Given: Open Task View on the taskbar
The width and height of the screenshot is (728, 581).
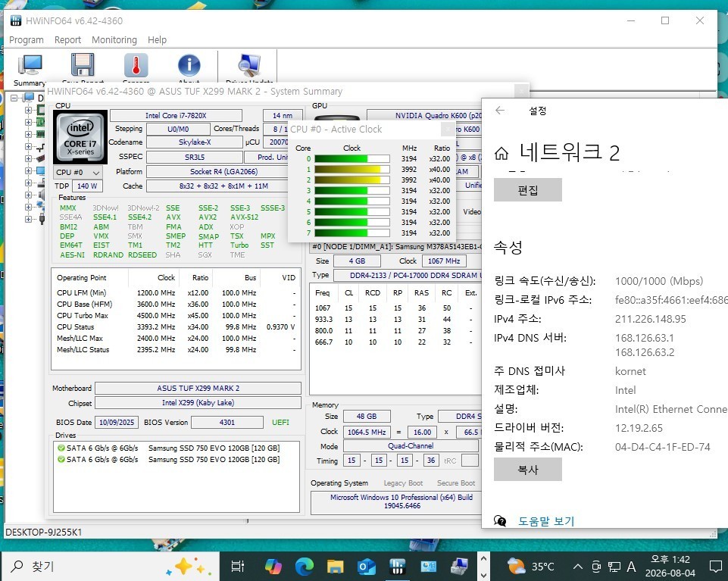Looking at the screenshot, I should tap(237, 566).
